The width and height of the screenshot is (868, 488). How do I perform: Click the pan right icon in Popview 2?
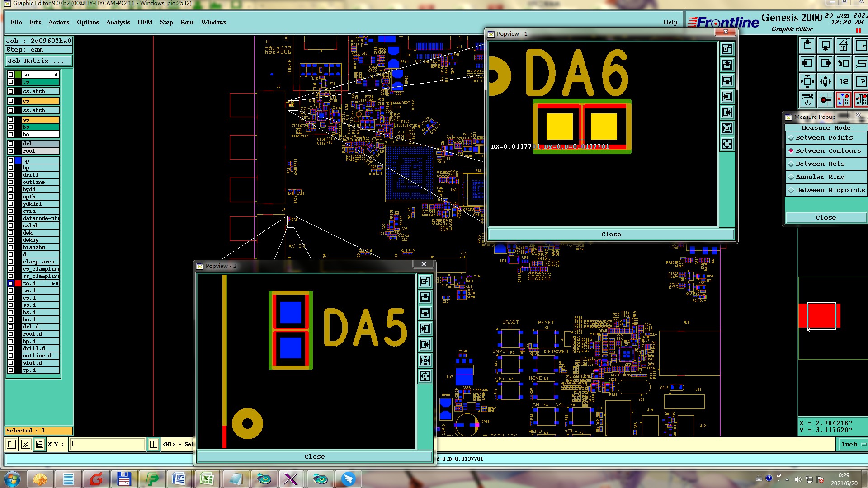click(425, 345)
